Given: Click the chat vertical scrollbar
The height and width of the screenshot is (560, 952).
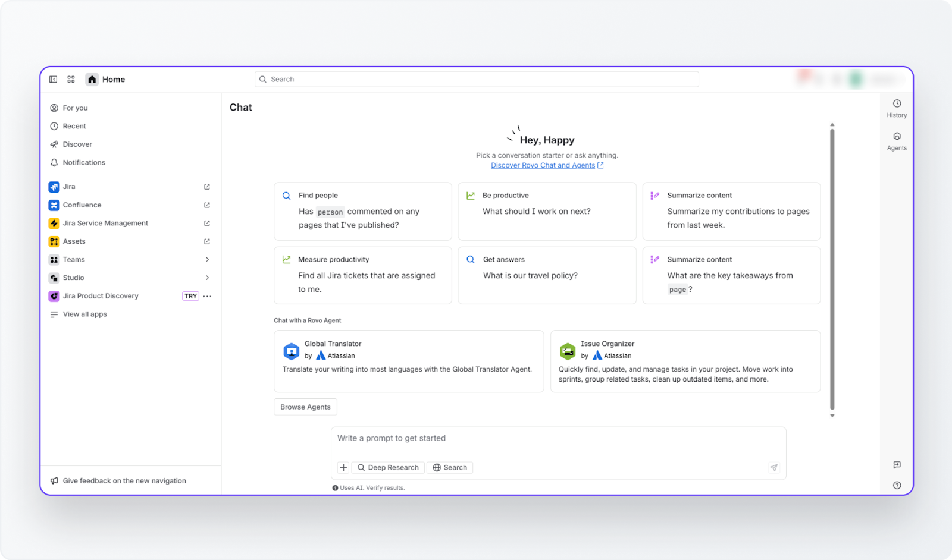Looking at the screenshot, I should click(832, 269).
